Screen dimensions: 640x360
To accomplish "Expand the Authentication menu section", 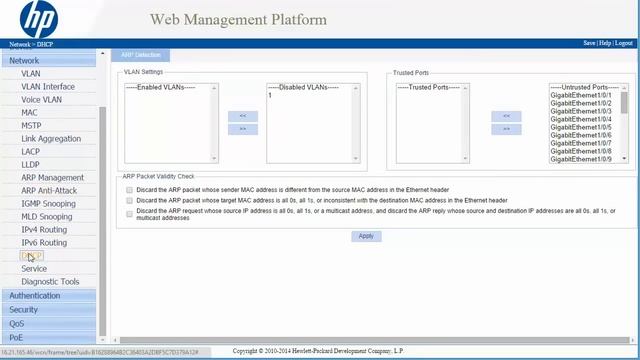I will 49,296.
